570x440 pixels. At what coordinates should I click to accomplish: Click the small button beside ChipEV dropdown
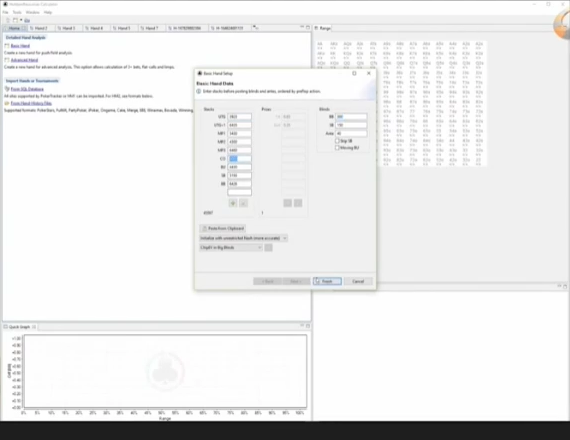(268, 248)
